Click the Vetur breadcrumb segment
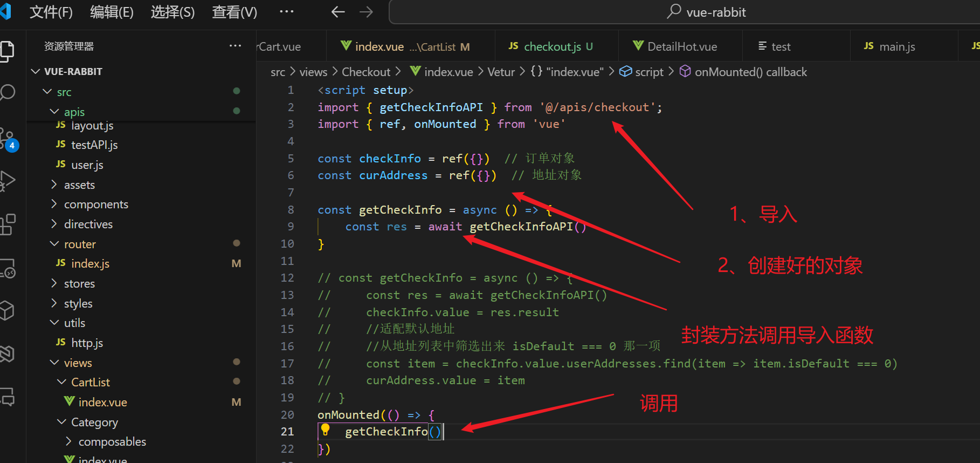The image size is (980, 463). [501, 72]
